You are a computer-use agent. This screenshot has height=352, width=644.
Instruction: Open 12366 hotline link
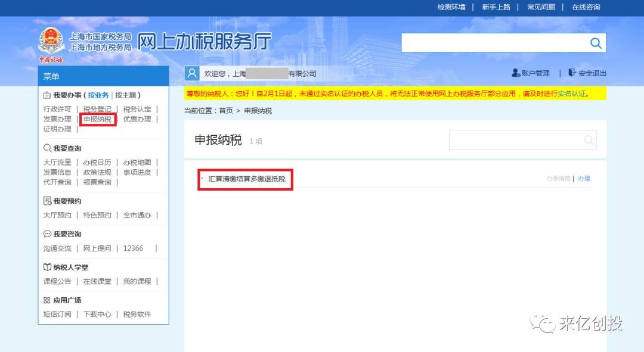(133, 248)
